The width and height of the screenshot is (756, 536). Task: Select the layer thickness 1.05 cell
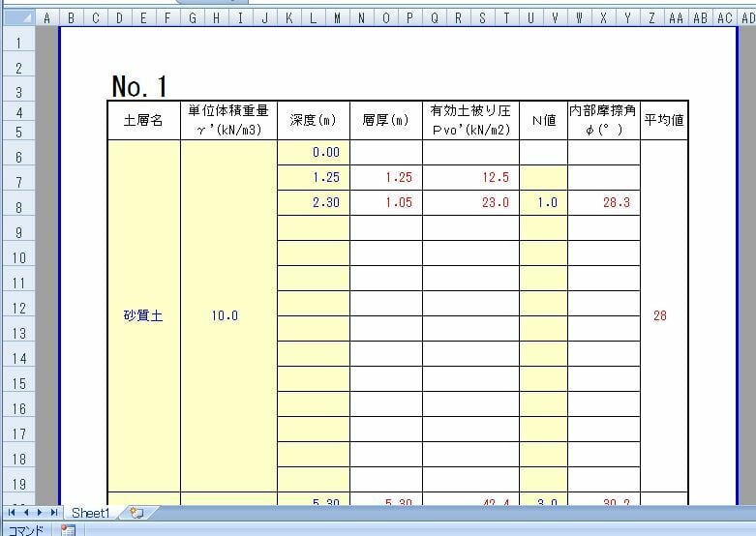385,202
